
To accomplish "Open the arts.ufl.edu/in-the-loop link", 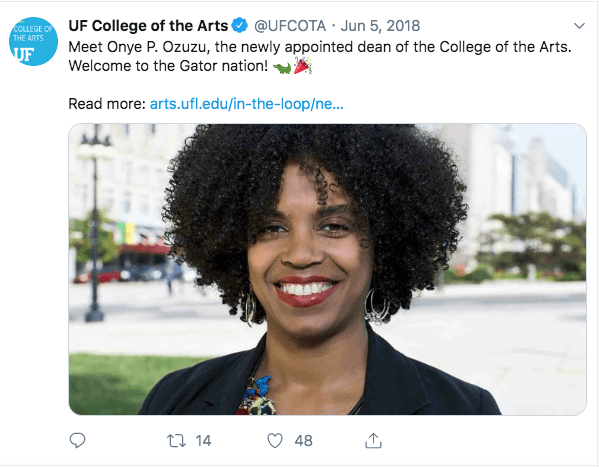I will tap(246, 104).
